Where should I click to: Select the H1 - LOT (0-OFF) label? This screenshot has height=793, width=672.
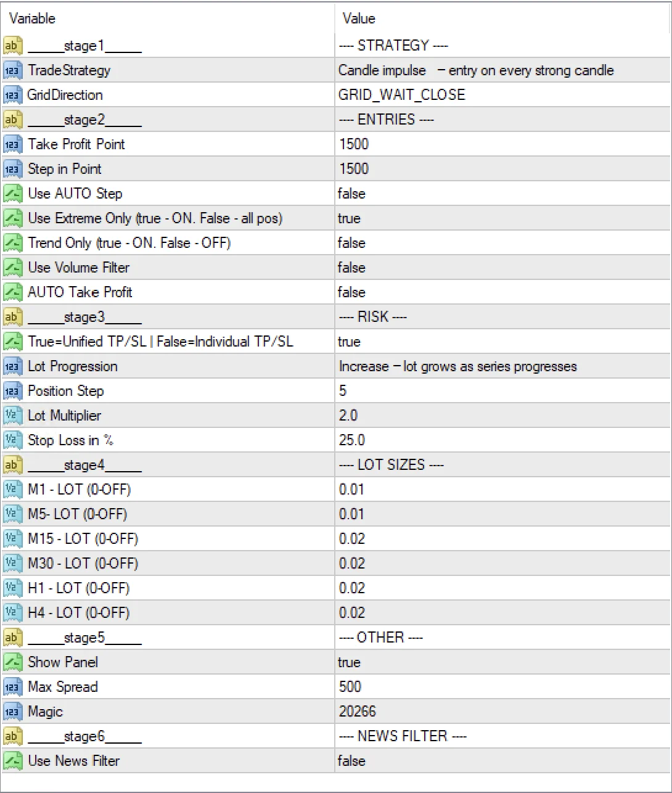click(x=79, y=588)
